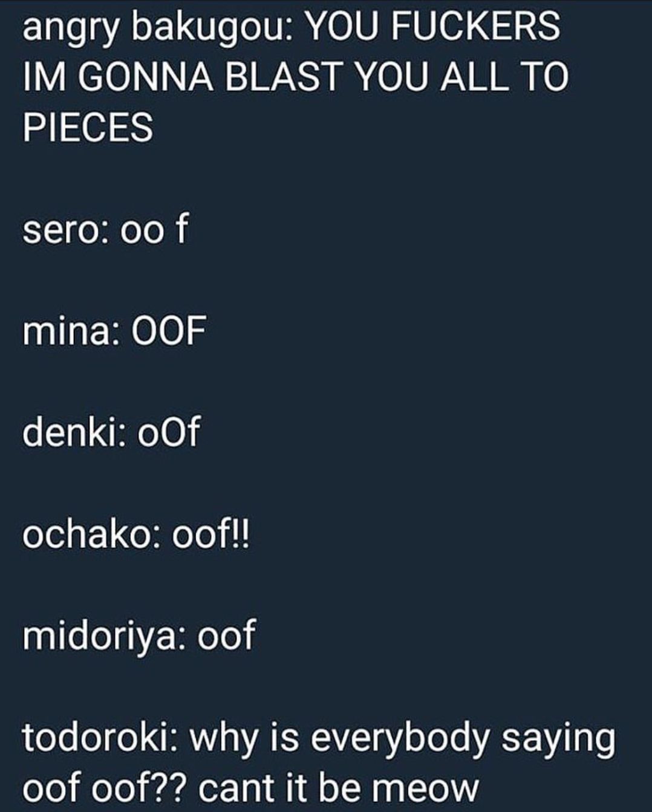Click the text "YOU FUCKERS"
The height and width of the screenshot is (812, 652).
pos(433,26)
